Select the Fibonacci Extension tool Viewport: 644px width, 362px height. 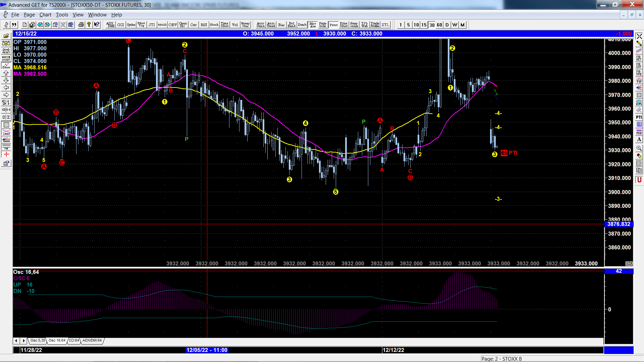pyautogui.click(x=639, y=66)
